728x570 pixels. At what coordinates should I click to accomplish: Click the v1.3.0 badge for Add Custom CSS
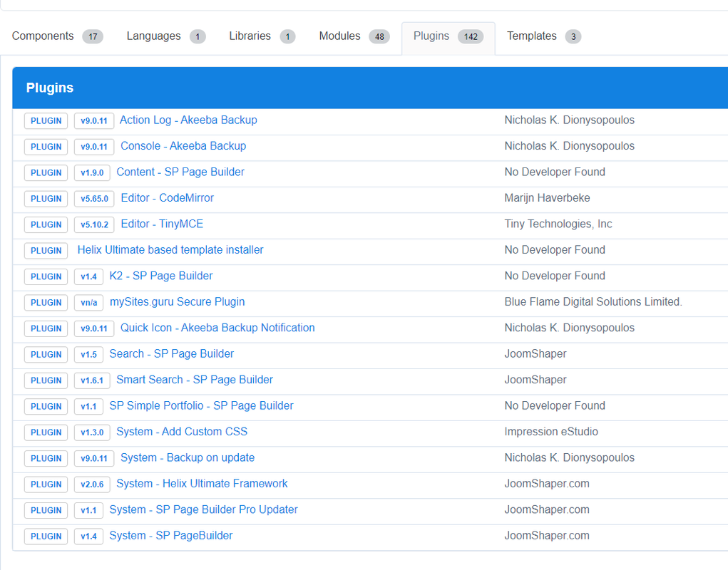[92, 432]
